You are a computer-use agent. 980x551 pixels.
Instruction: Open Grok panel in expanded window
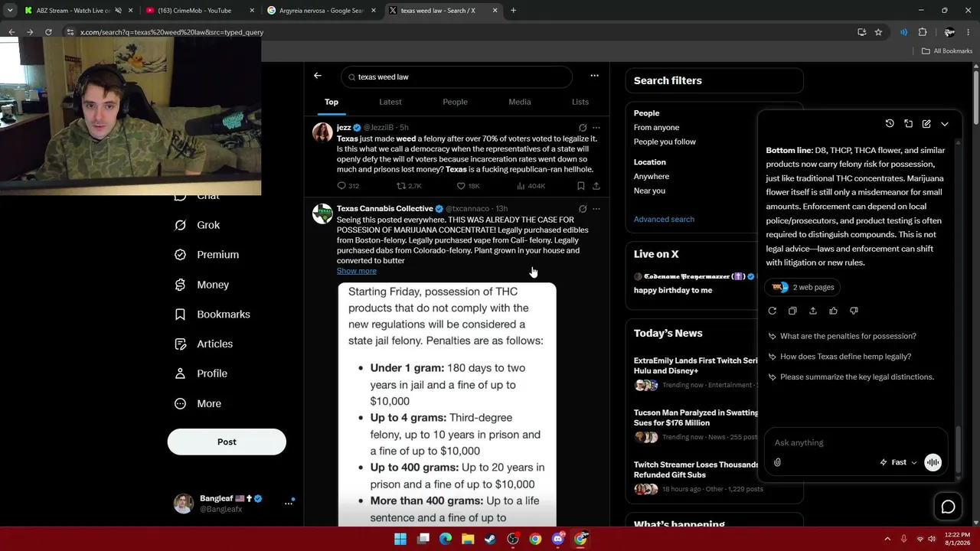908,124
